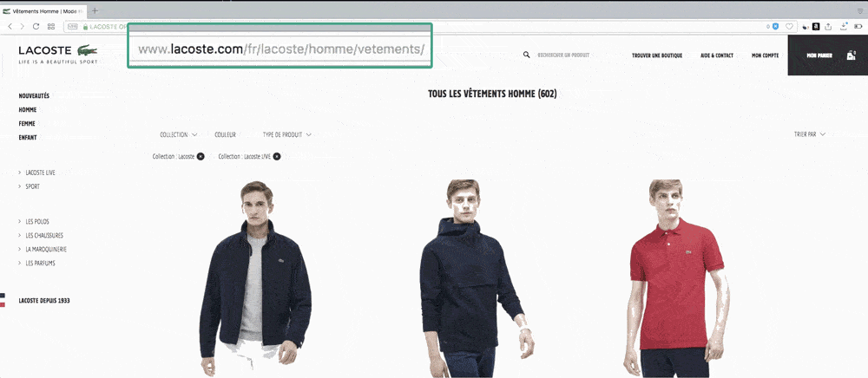Open the navy zip jacket product image

coord(255,279)
